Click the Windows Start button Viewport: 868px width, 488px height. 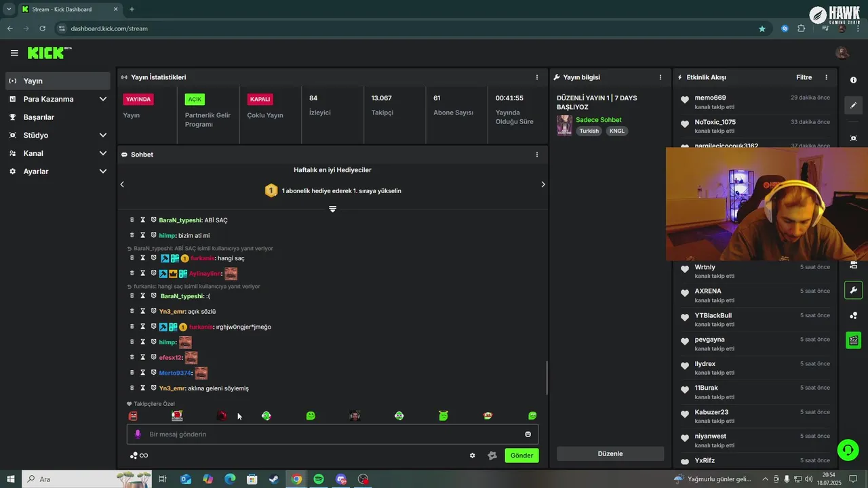point(11,479)
